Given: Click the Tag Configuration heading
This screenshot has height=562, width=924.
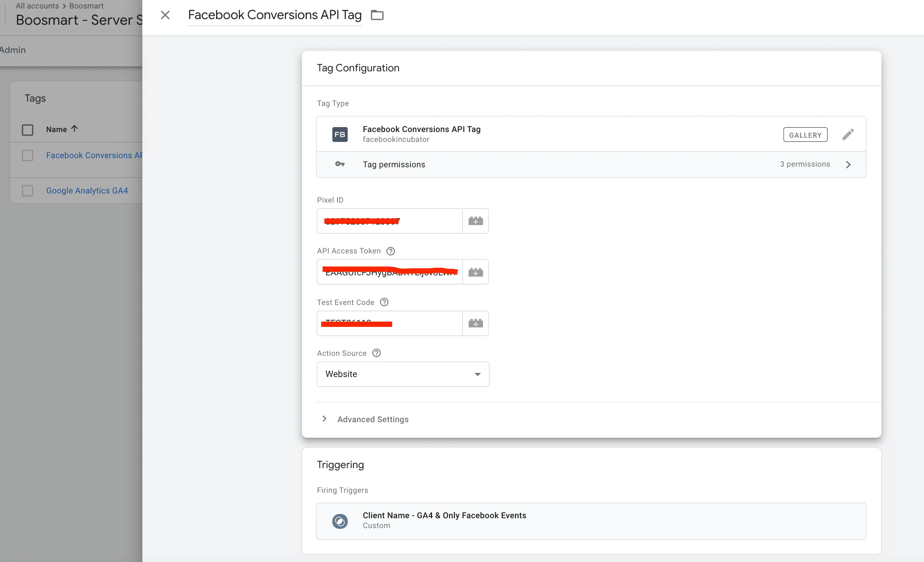Looking at the screenshot, I should click(x=358, y=68).
